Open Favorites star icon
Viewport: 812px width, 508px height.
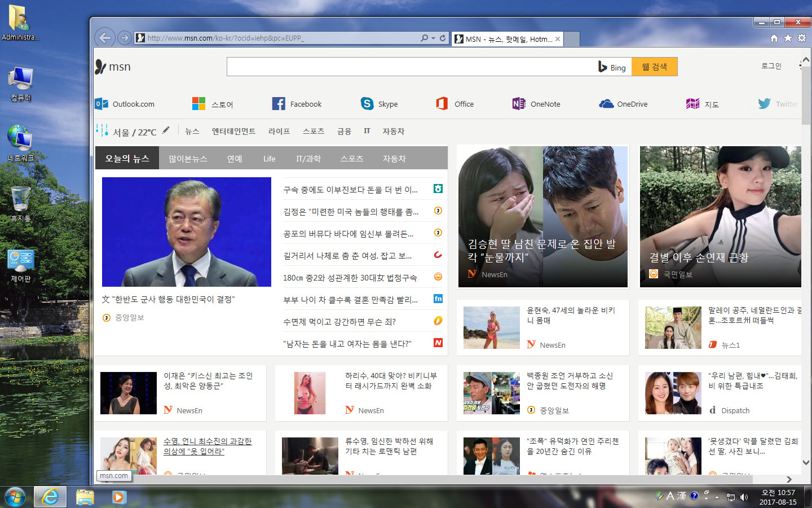(788, 38)
